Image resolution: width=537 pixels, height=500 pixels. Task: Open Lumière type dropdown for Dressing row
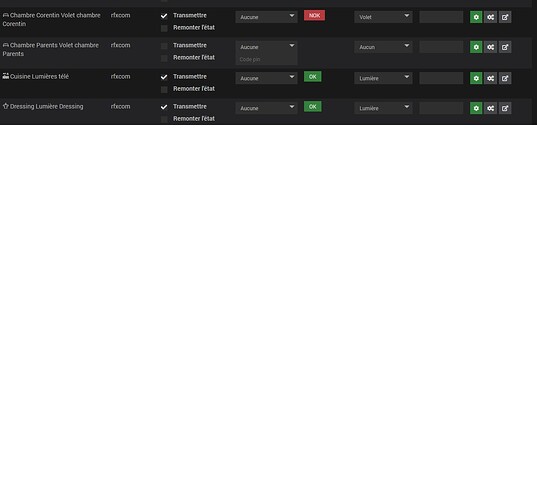point(383,108)
